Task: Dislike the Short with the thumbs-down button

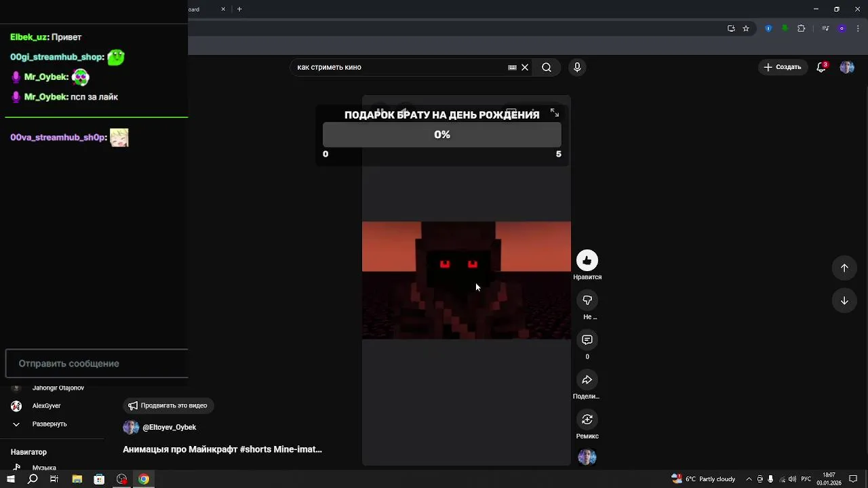Action: coord(587,300)
